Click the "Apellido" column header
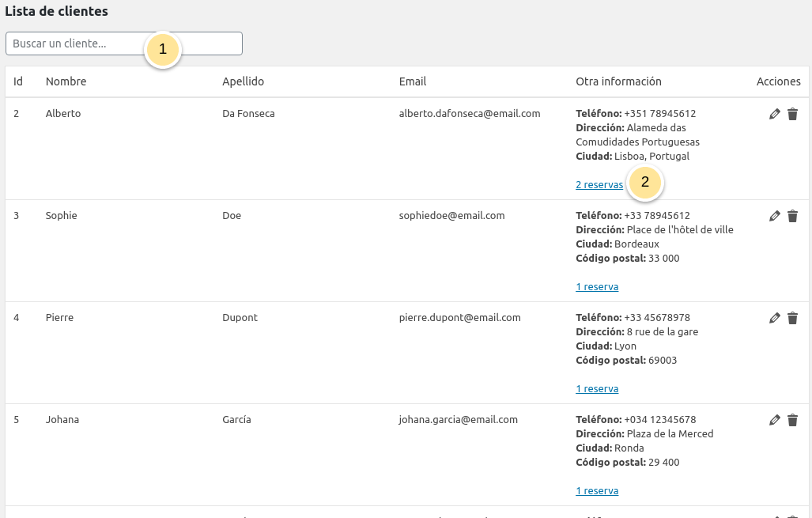The image size is (812, 518). click(x=243, y=81)
